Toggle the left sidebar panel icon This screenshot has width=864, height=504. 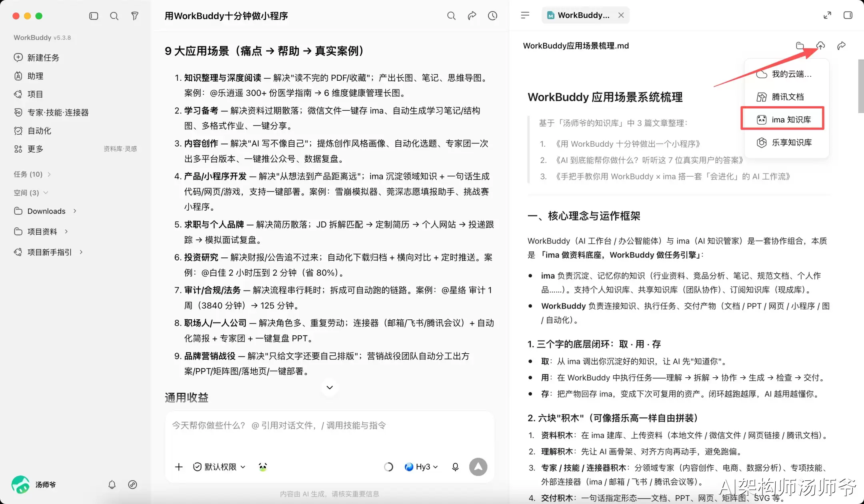94,16
